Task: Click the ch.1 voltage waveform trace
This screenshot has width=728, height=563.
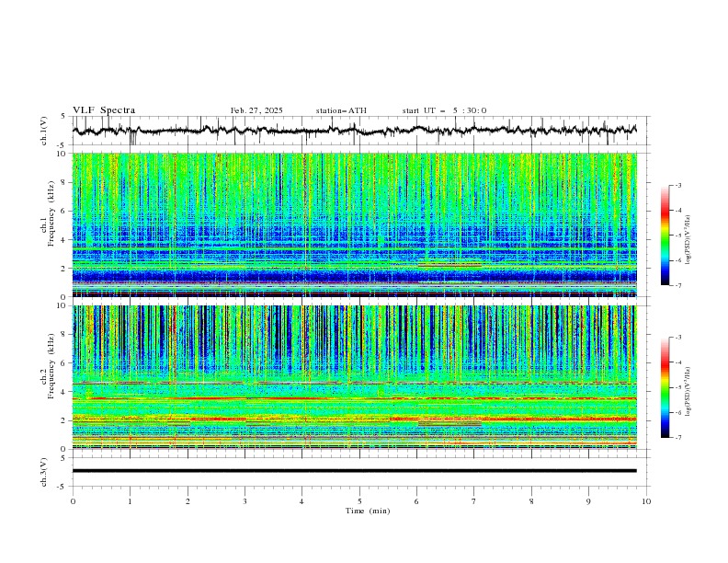Action: [x=354, y=131]
